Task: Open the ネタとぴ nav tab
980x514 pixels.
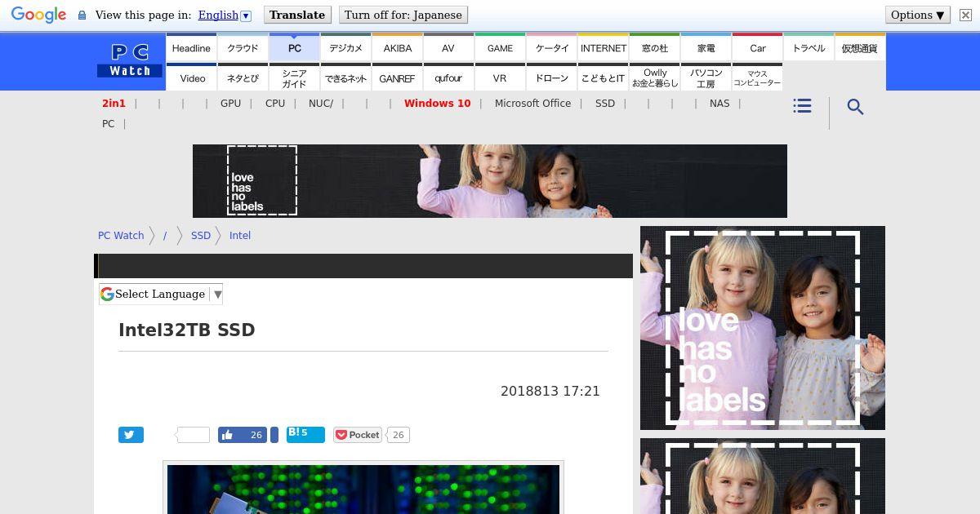Action: pos(243,78)
